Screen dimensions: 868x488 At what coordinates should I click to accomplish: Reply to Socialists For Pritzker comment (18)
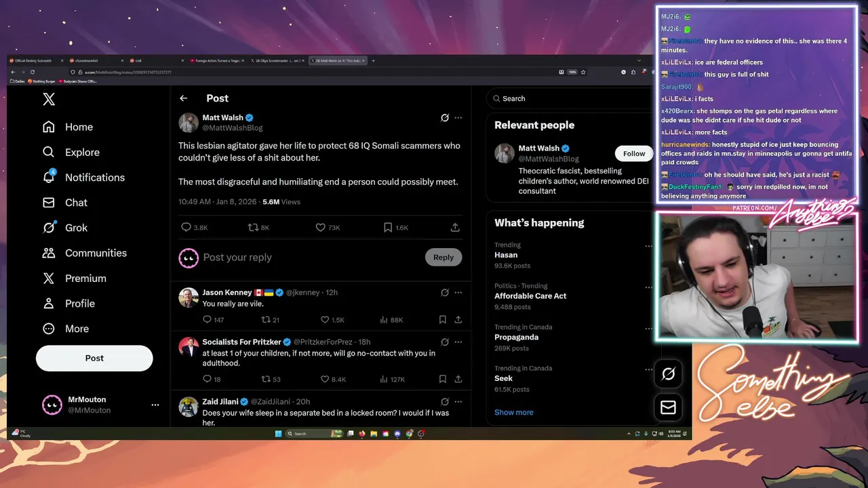tap(208, 380)
